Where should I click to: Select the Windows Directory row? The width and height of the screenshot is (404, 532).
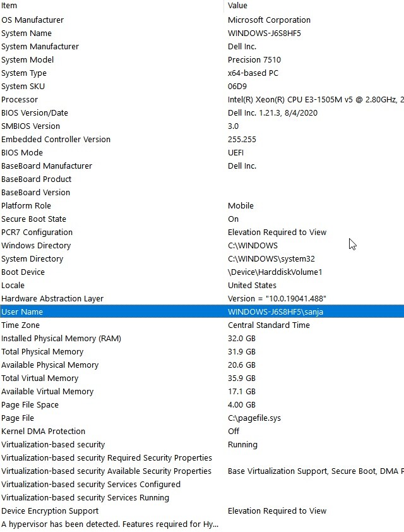click(202, 245)
